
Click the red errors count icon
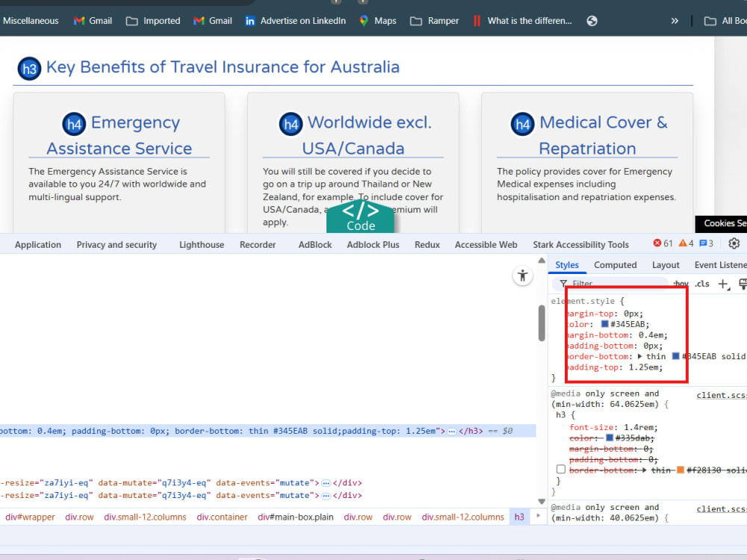[x=657, y=243]
